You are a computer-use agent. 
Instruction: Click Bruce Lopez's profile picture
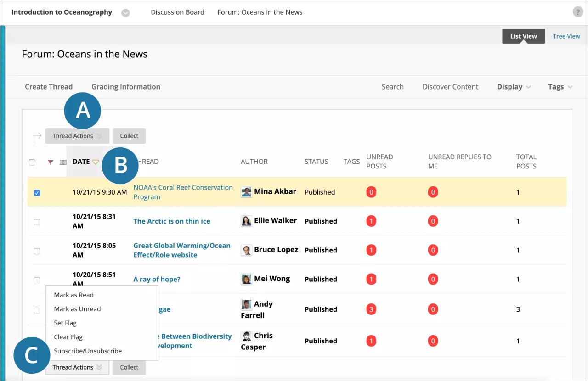246,250
